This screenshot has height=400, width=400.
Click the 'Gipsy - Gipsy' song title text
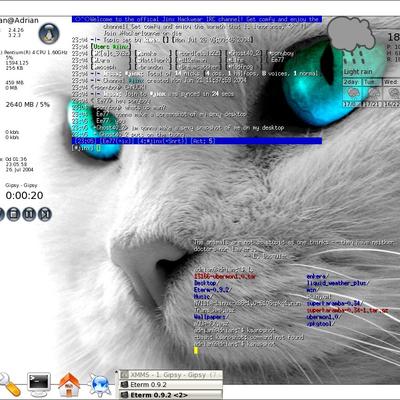click(x=21, y=185)
